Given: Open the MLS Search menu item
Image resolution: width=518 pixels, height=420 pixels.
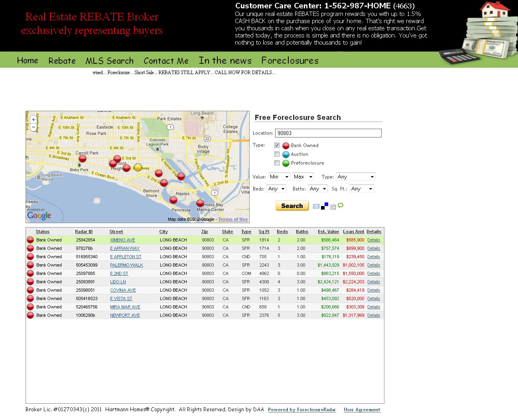Looking at the screenshot, I should (x=109, y=61).
